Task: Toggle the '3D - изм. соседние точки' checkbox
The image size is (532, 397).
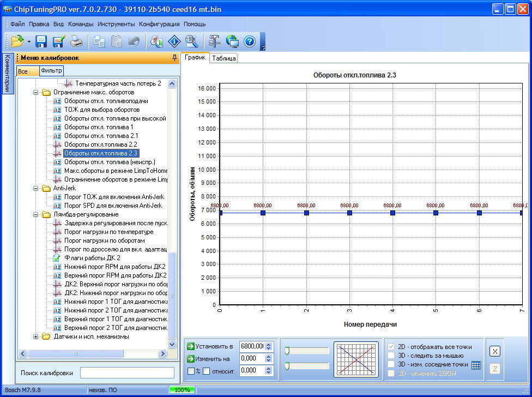Action: click(391, 364)
